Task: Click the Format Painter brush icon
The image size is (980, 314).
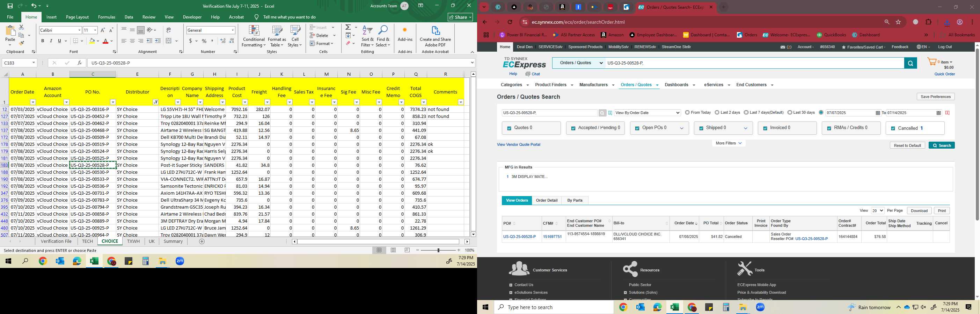Action: point(22,43)
